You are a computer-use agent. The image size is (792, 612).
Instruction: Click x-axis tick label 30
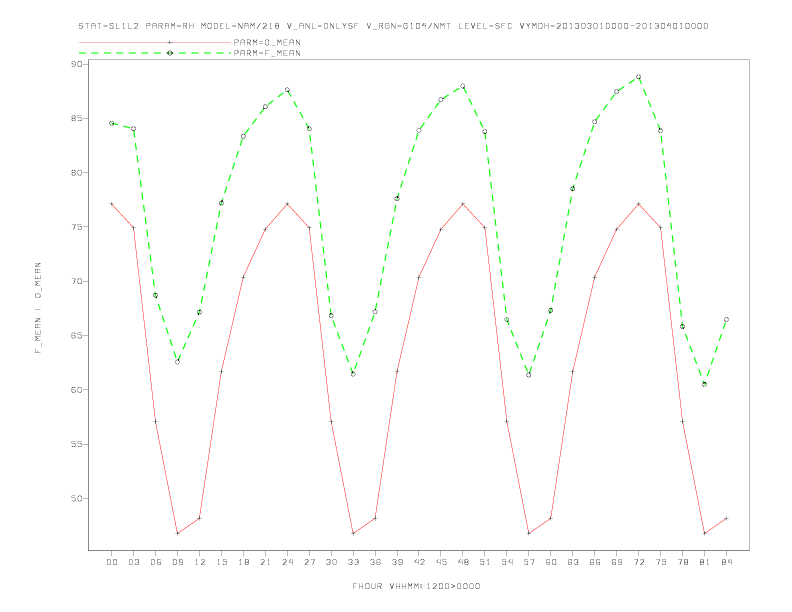[331, 562]
